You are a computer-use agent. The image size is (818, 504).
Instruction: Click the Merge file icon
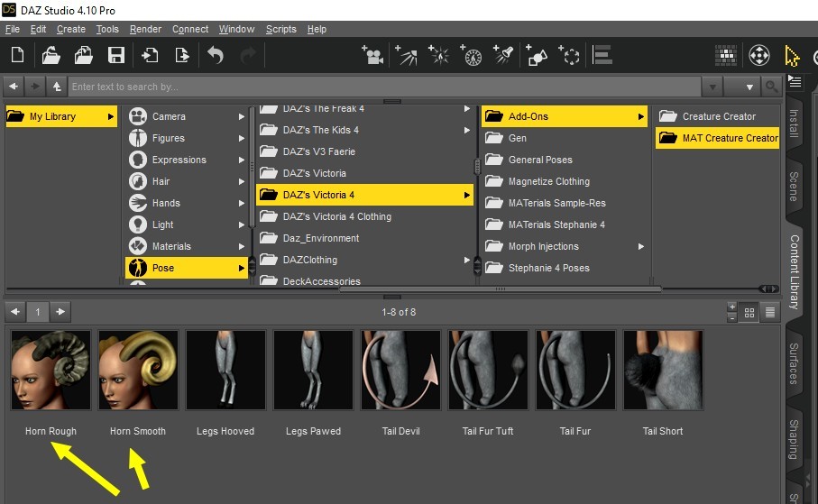pos(84,55)
